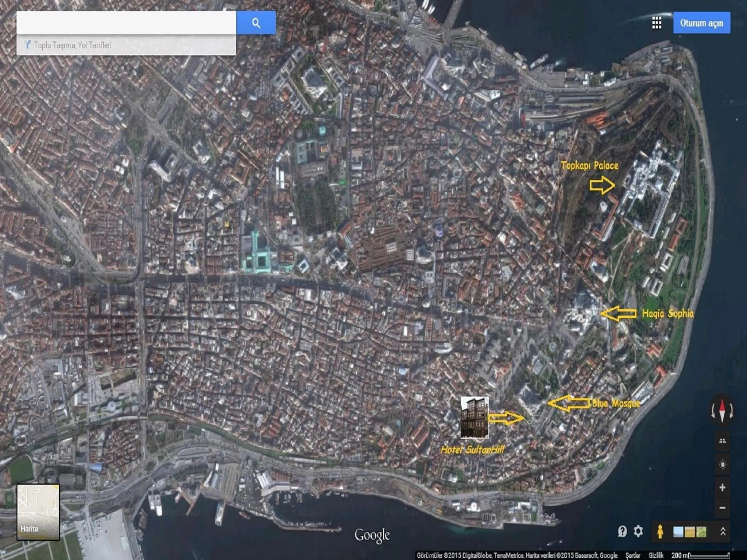Click the first photo thumbnail in imagery strip
This screenshot has width=747, height=560.
tap(678, 532)
